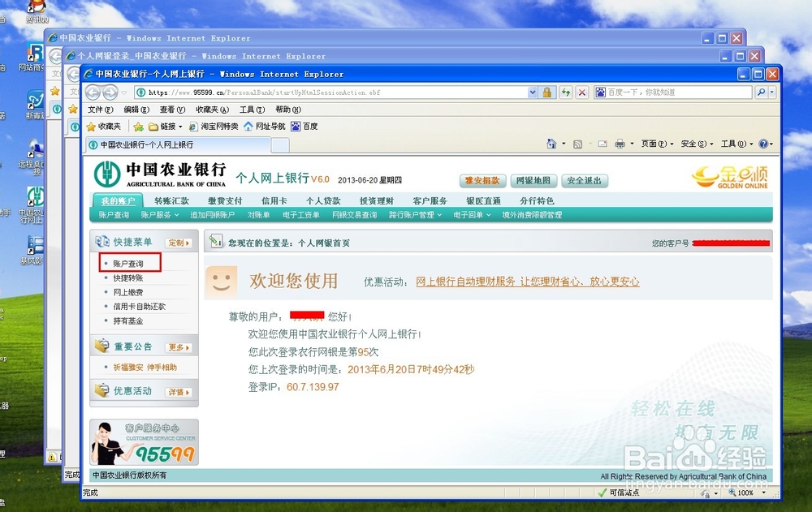812x512 pixels.
Task: Open search provider dropdown arrow
Action: 772,93
